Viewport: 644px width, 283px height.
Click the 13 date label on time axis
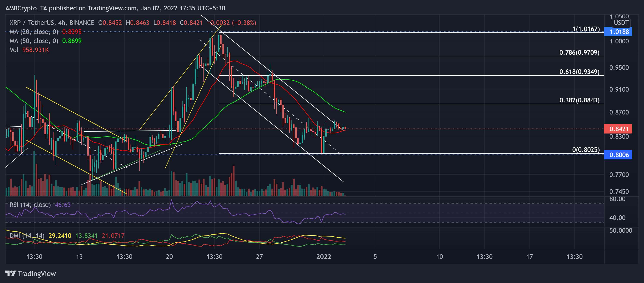[x=79, y=256]
